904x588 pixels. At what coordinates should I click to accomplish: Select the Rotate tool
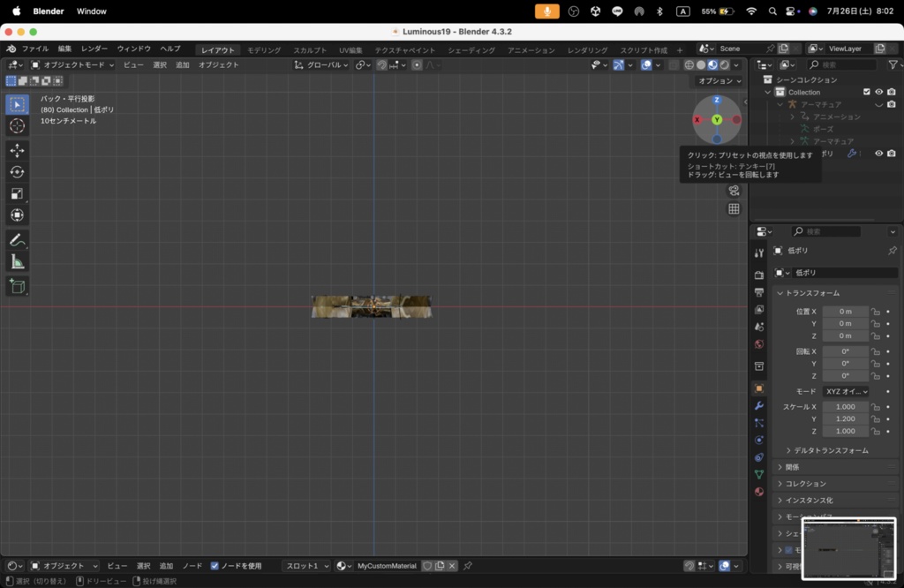pos(17,172)
